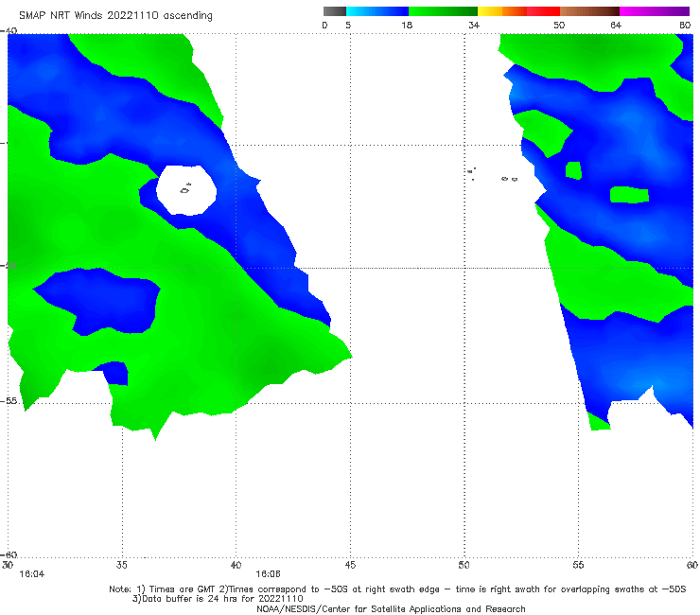Click the longitude label '45'

click(x=350, y=565)
